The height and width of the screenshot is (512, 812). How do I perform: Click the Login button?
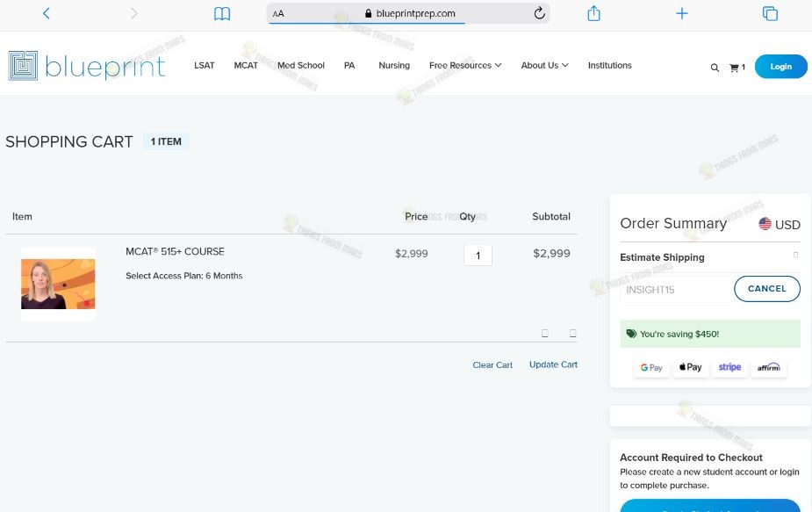(780, 67)
